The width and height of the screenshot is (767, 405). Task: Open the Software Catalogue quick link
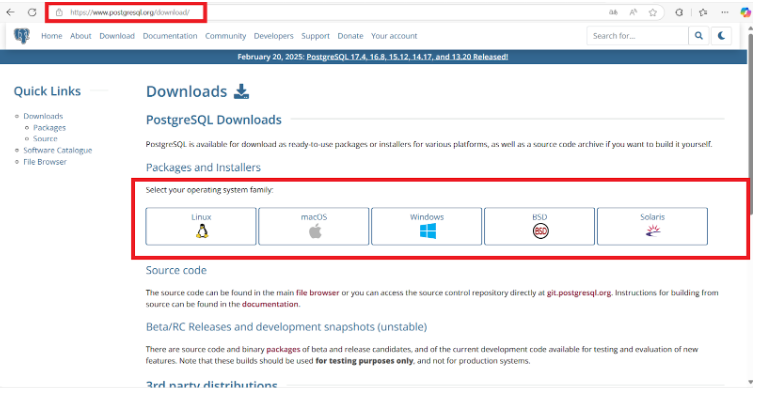(x=58, y=150)
